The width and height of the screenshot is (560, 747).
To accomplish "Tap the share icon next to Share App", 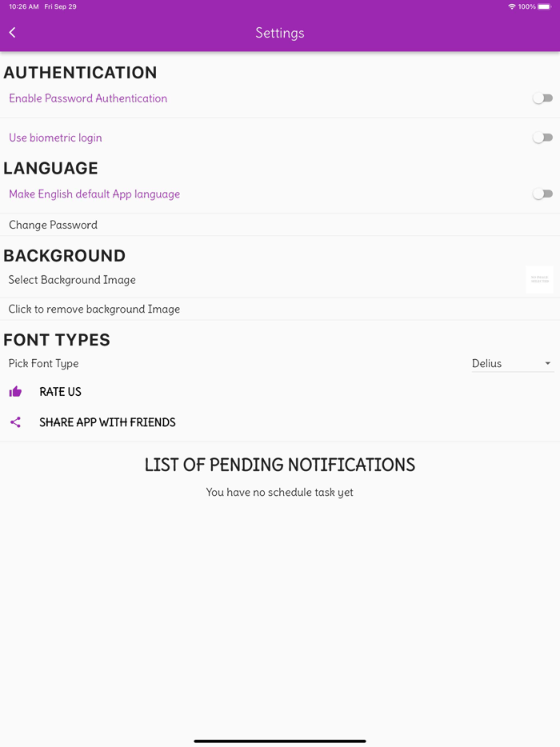I will tap(15, 421).
